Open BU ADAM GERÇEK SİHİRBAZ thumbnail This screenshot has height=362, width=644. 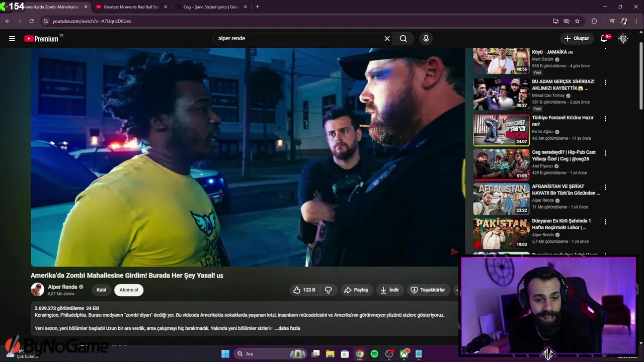[501, 94]
